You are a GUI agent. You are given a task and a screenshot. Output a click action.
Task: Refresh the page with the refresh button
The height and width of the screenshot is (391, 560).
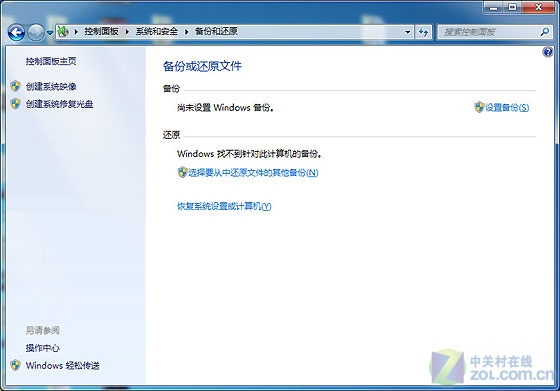click(423, 32)
